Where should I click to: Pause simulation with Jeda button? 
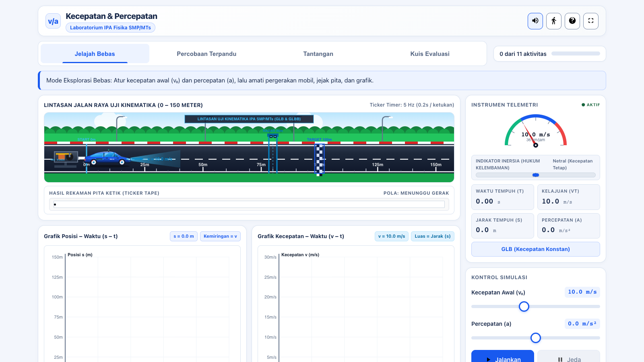[x=569, y=357]
